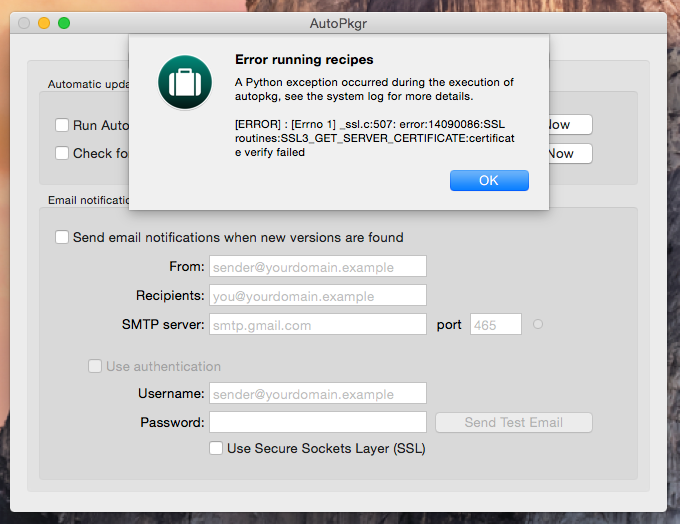Zoom the AutoPkgr window with green button
The width and height of the screenshot is (680, 524).
(x=64, y=23)
